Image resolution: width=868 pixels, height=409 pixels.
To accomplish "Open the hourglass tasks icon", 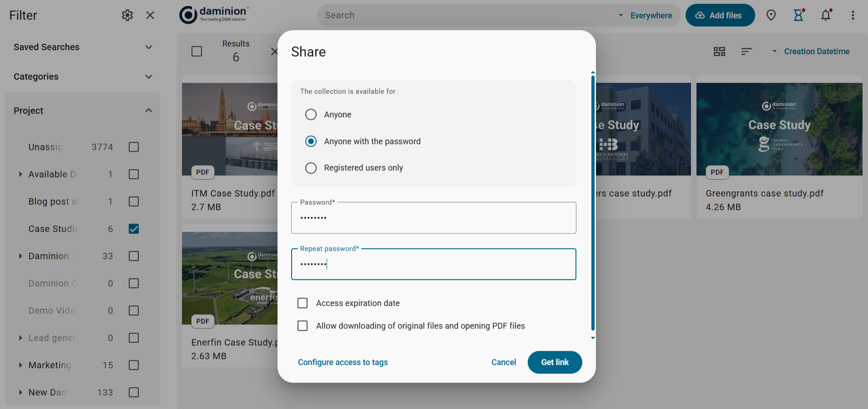I will pyautogui.click(x=798, y=15).
